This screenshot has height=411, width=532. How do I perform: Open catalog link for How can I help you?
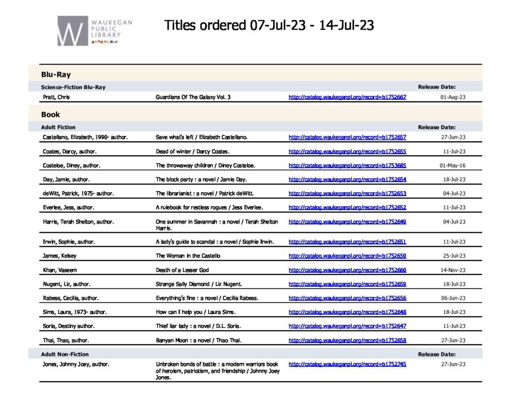coord(348,312)
